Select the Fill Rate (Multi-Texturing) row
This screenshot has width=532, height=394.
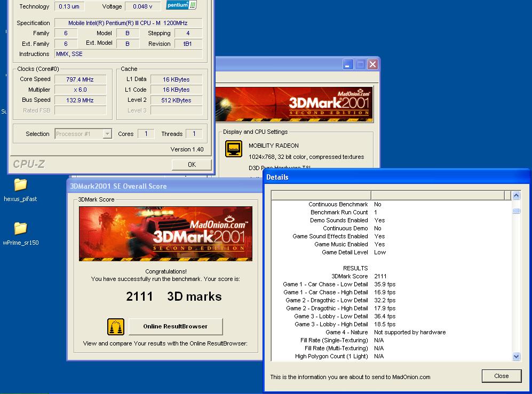point(392,348)
